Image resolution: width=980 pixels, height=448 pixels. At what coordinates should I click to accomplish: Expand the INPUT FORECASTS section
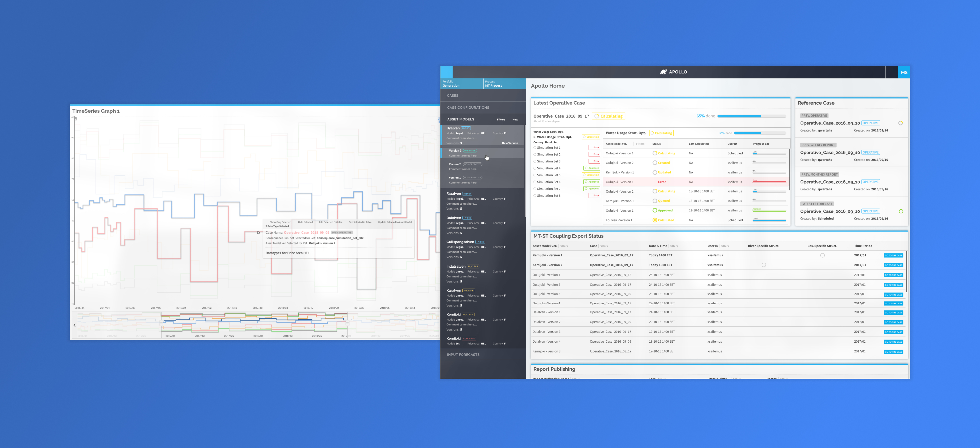point(483,354)
